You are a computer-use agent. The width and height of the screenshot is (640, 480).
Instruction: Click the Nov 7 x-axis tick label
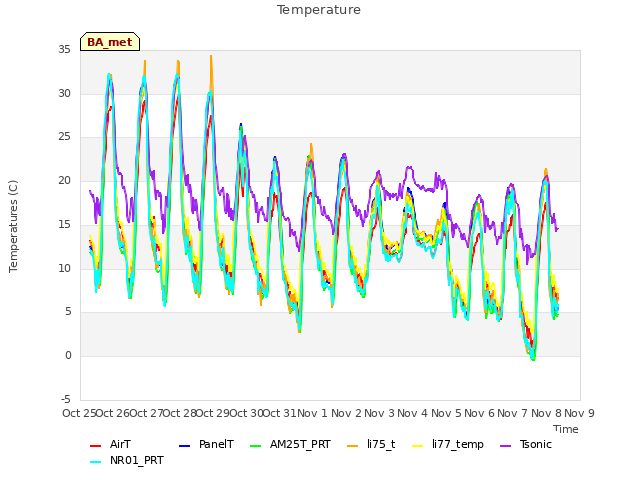click(513, 413)
